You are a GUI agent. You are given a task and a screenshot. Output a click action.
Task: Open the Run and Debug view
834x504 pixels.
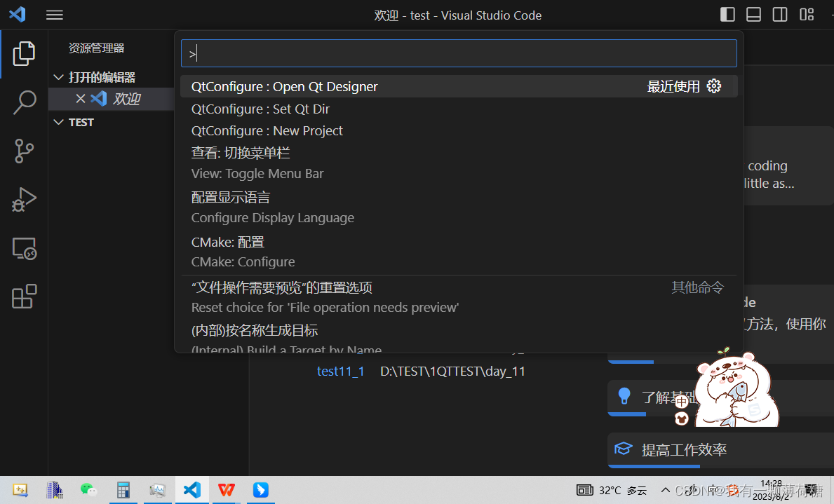click(24, 199)
